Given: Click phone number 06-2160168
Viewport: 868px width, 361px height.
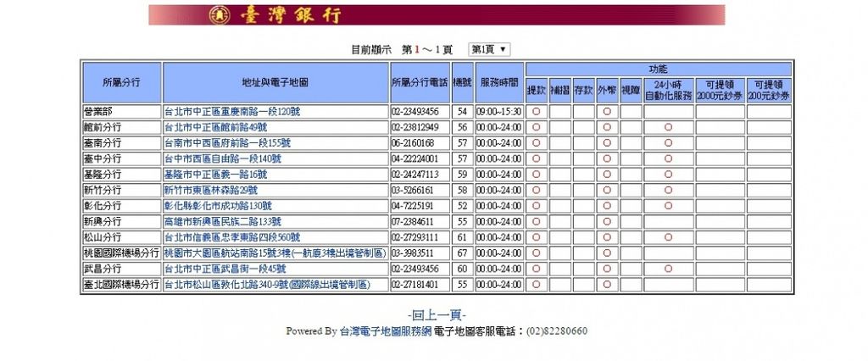Looking at the screenshot, I should click(413, 143).
